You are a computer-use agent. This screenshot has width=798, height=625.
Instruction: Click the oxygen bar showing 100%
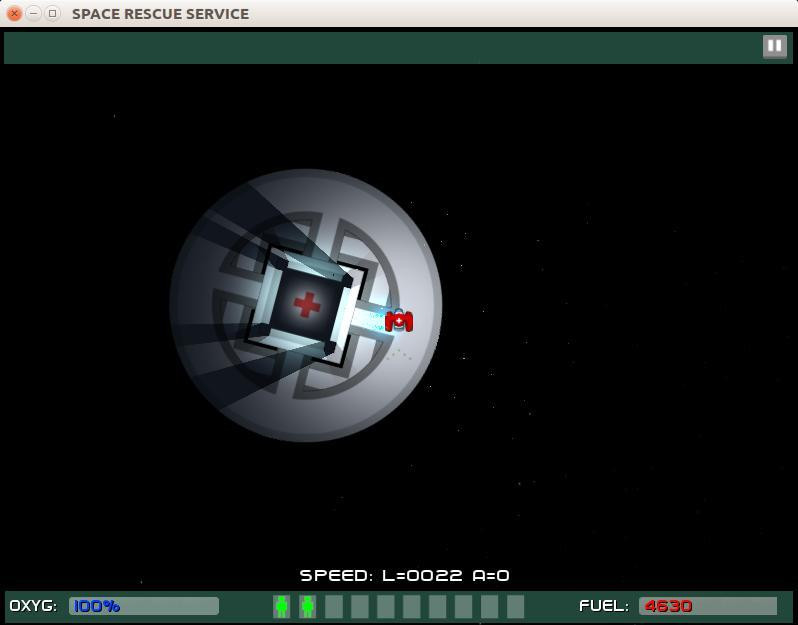144,606
